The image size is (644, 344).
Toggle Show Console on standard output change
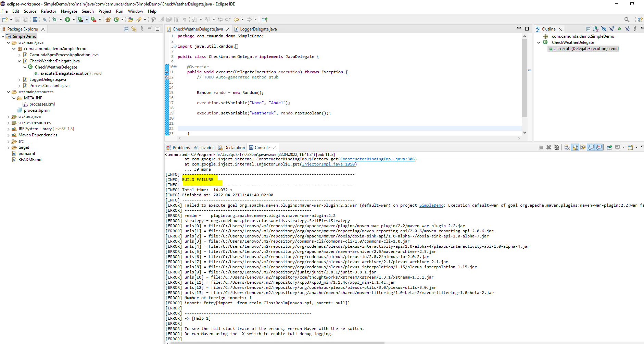click(591, 147)
